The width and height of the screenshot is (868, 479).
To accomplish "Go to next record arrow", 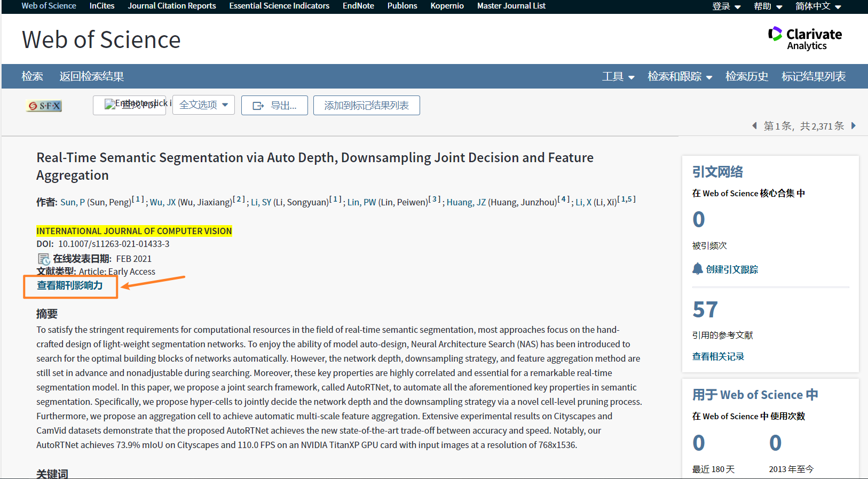I will pyautogui.click(x=854, y=126).
